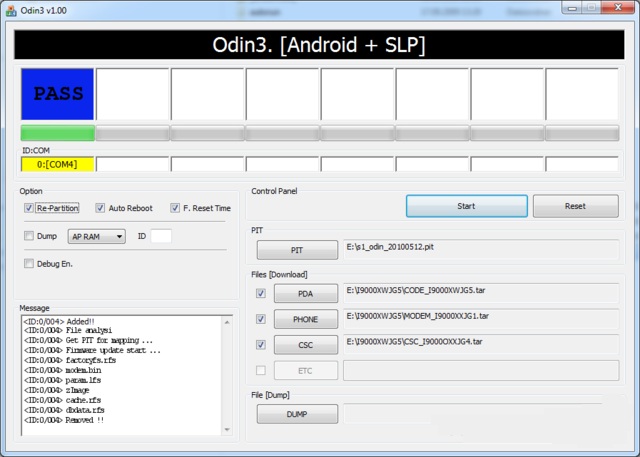Click the Message log scroll up arrow
640x457 pixels.
pos(227,322)
